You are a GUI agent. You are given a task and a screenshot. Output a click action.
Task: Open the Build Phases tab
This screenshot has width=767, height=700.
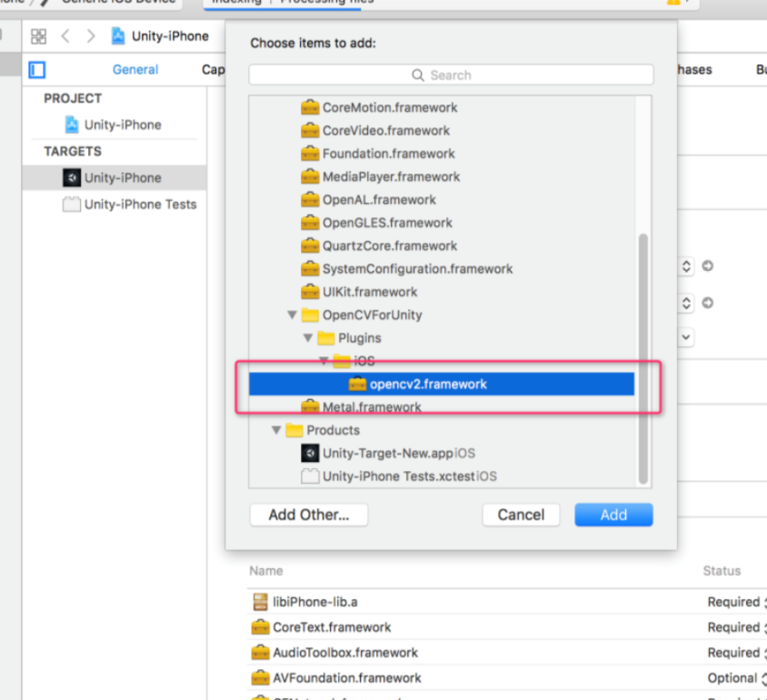pyautogui.click(x=694, y=69)
